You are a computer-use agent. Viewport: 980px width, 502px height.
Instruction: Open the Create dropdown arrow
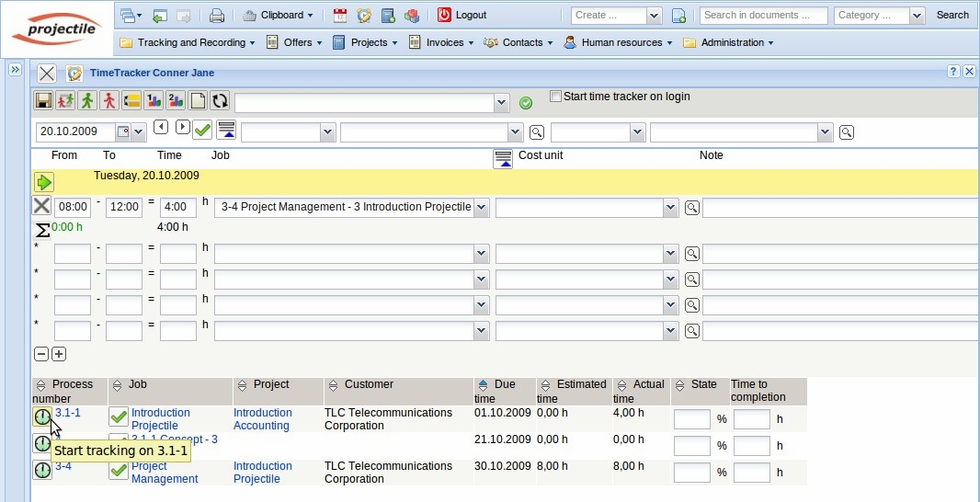click(654, 16)
